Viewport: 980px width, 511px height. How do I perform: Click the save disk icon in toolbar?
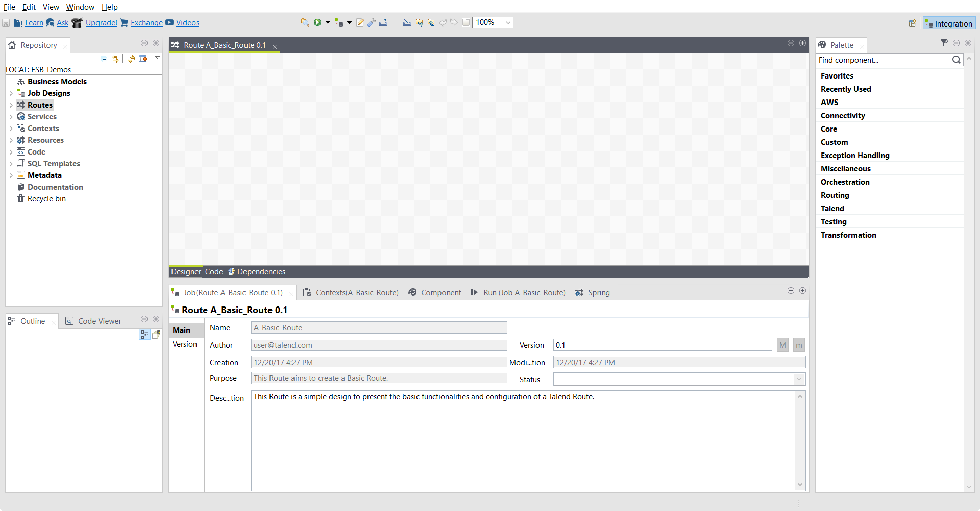(6, 23)
